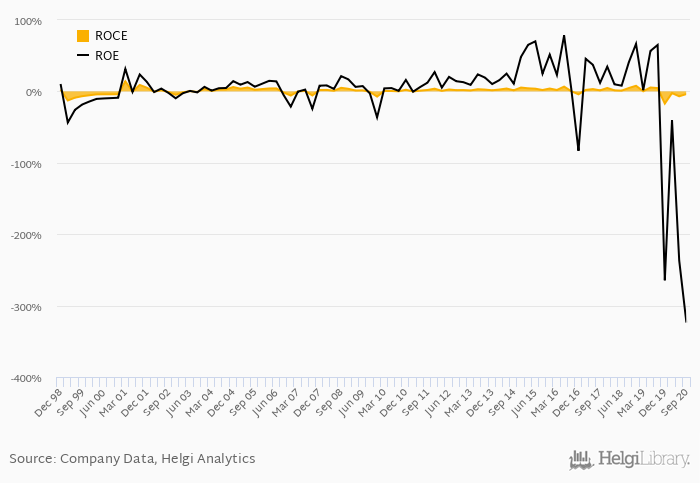This screenshot has height=483, width=700.
Task: Click the black ROE legend line marker
Action: click(83, 56)
